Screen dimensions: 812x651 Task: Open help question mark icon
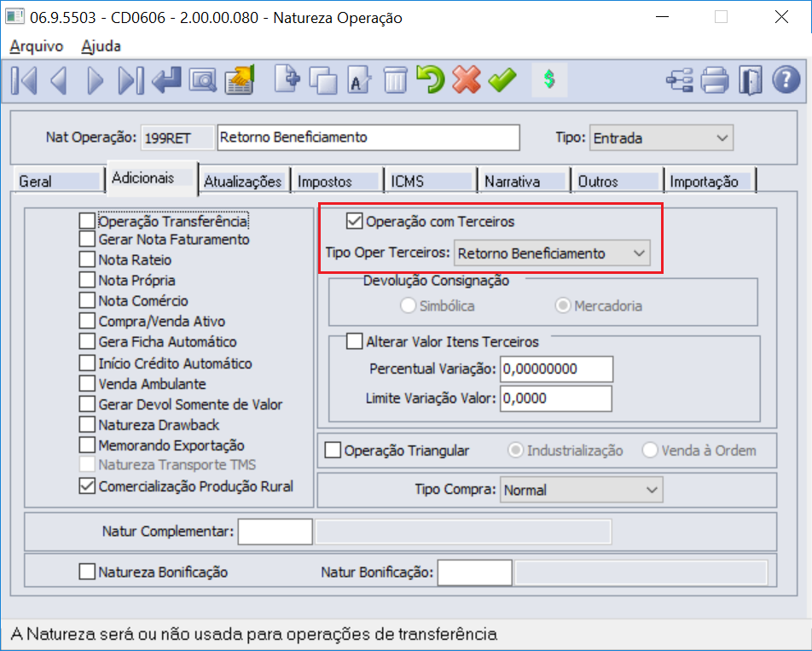786,80
